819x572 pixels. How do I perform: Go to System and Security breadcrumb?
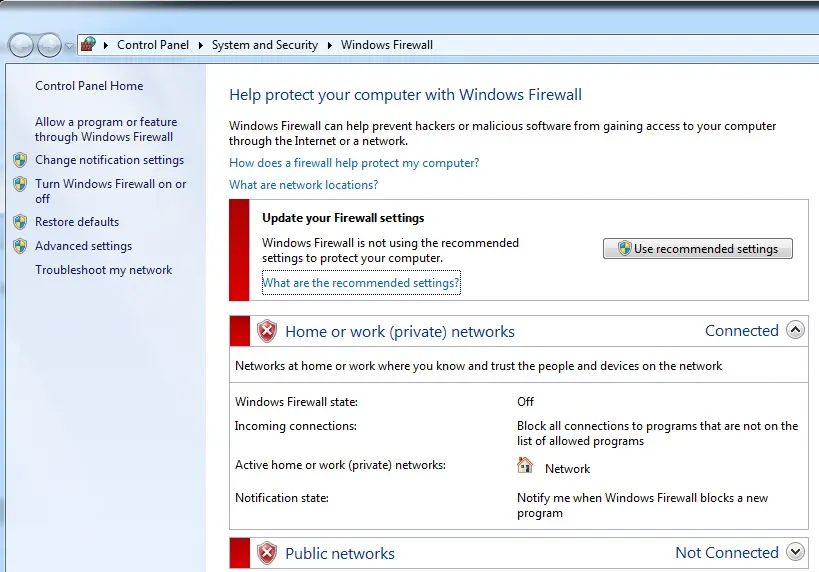pos(264,45)
